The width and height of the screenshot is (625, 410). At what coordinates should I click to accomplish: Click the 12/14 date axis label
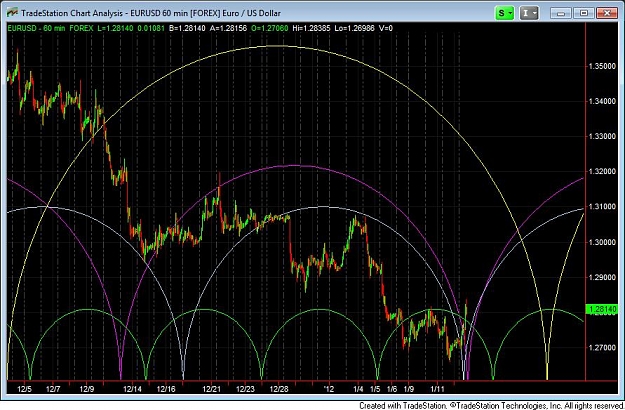(132, 389)
